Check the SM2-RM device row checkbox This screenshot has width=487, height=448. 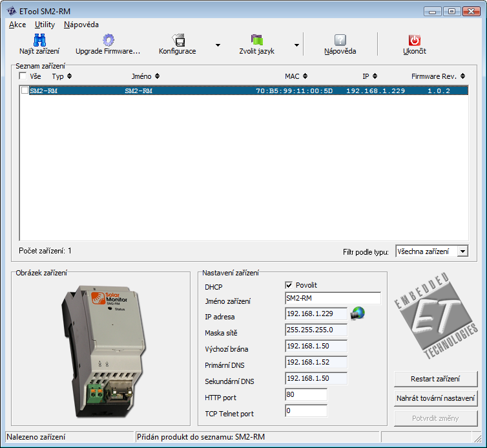(25, 91)
